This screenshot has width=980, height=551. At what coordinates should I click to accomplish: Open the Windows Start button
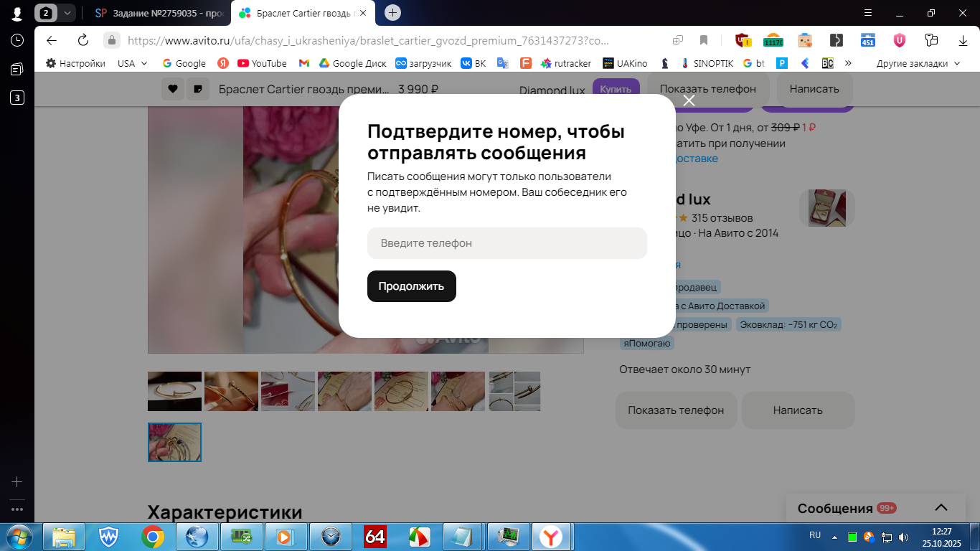coord(19,536)
